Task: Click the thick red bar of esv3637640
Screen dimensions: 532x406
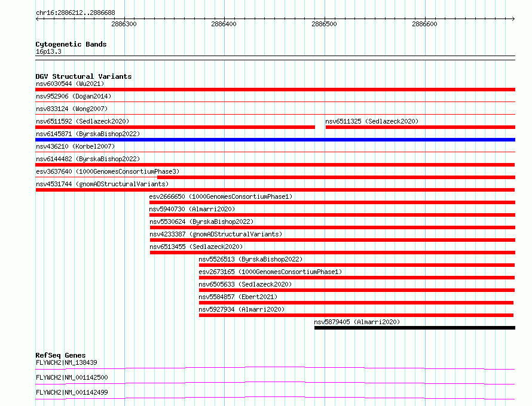Action: point(336,177)
